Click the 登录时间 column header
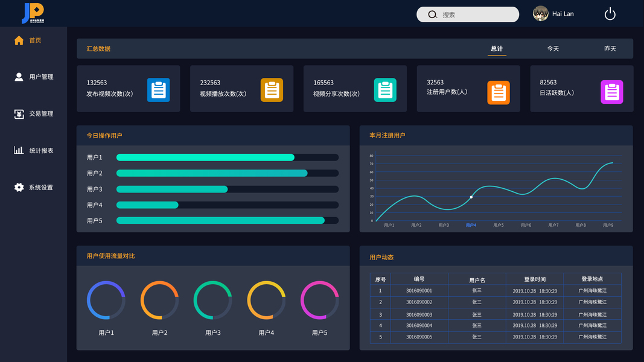The height and width of the screenshot is (362, 644). point(535,279)
